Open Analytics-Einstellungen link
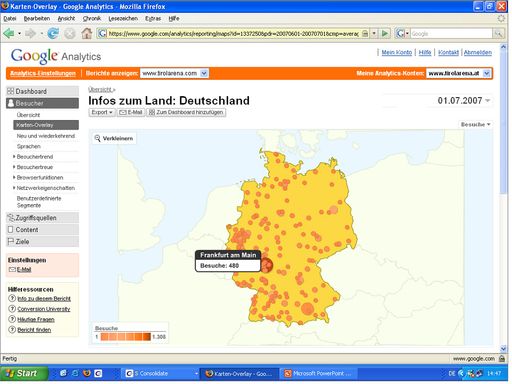 pos(43,73)
